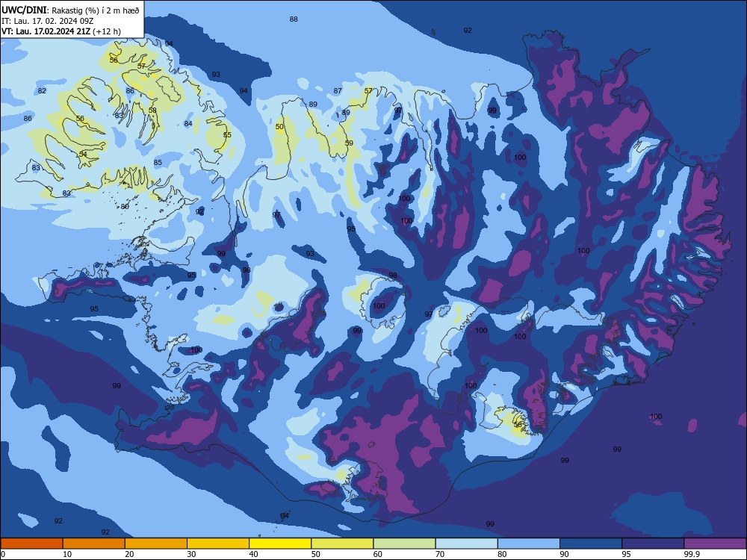Pick the yellow-green 50–60 legend swatch
This screenshot has width=747, height=560.
point(342,544)
